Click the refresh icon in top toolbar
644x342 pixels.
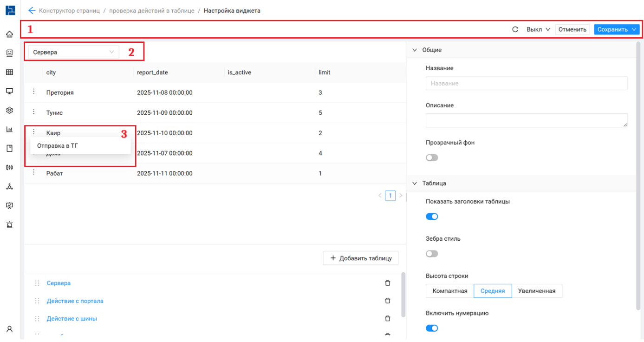click(515, 29)
